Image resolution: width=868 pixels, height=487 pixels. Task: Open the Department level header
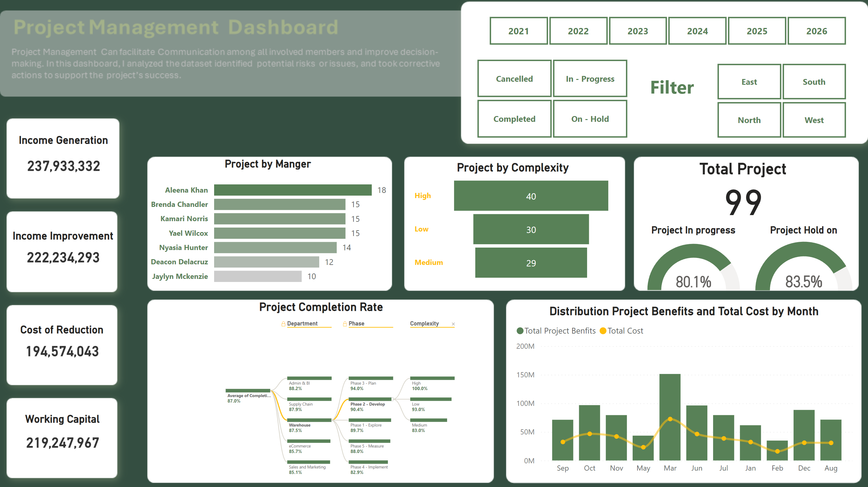(302, 323)
